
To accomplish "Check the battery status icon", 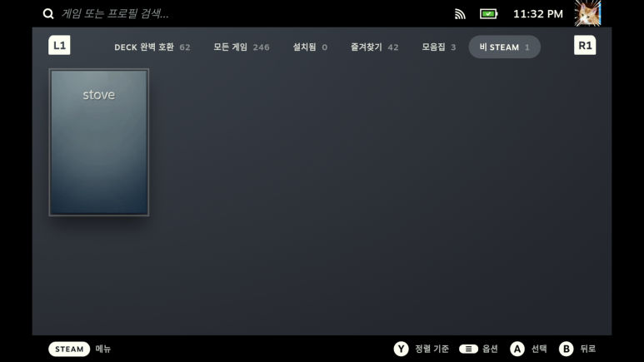I will point(488,14).
